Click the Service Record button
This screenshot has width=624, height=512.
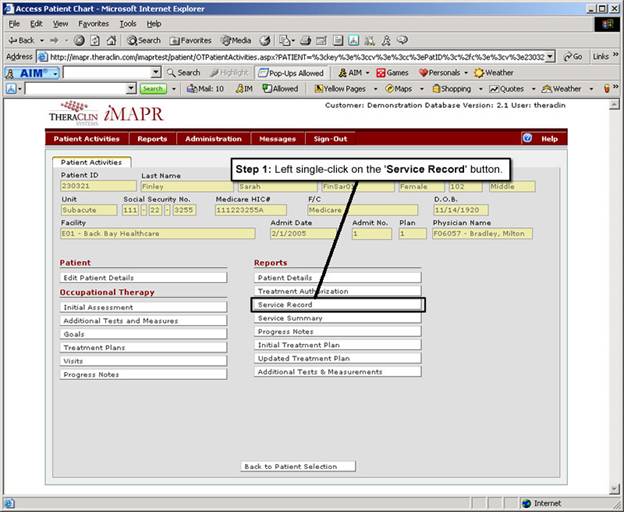(x=337, y=305)
